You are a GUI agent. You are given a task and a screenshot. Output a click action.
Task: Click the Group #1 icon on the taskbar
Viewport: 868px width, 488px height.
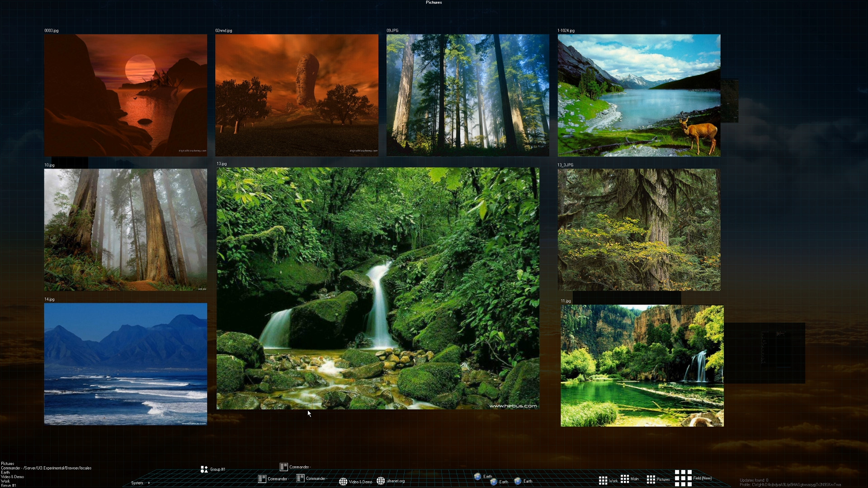(203, 469)
